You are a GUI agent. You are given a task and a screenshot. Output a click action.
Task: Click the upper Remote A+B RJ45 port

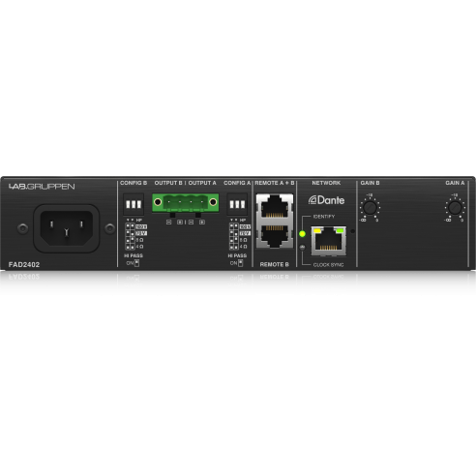[x=275, y=206]
